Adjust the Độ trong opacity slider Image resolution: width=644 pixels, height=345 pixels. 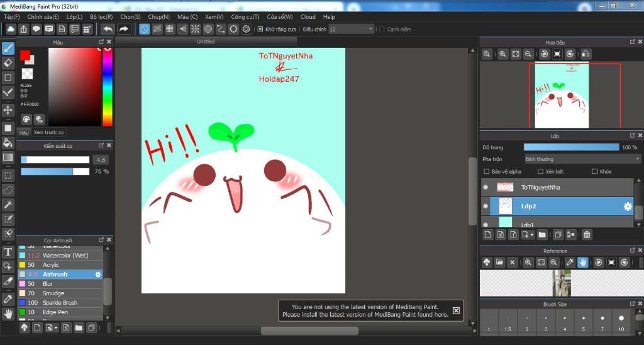tap(571, 147)
